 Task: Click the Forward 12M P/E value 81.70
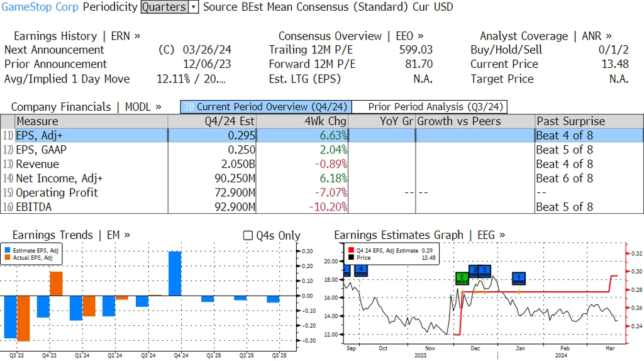419,64
